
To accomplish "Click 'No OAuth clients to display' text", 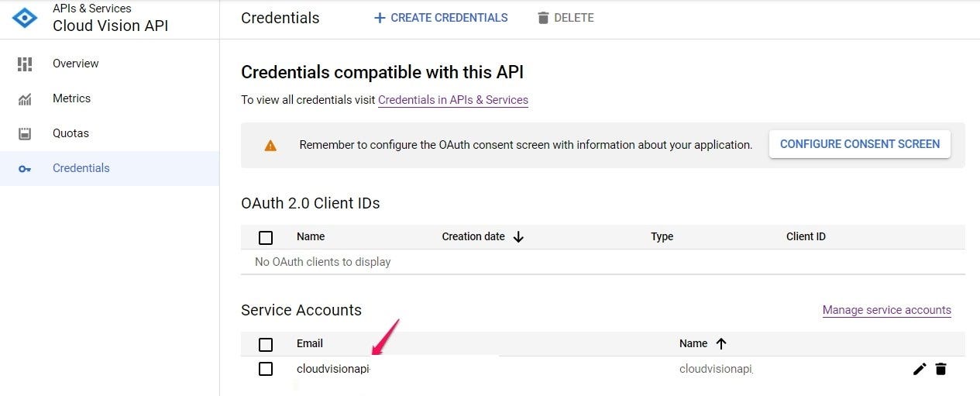I will click(323, 262).
